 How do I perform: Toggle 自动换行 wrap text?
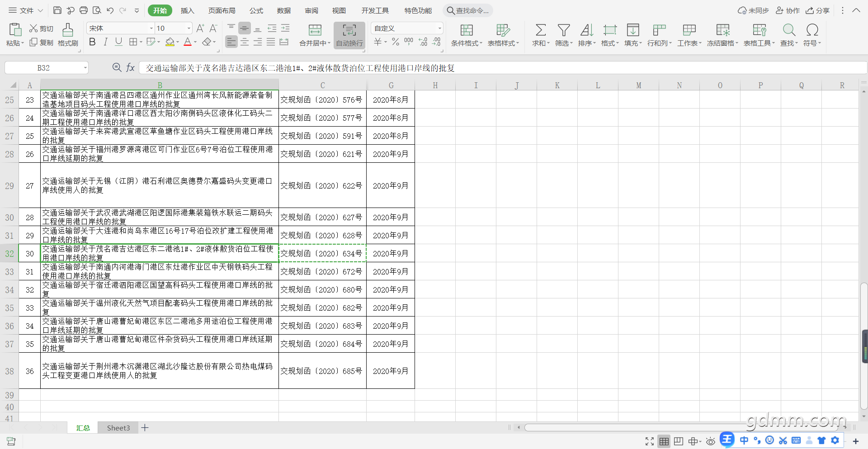349,35
